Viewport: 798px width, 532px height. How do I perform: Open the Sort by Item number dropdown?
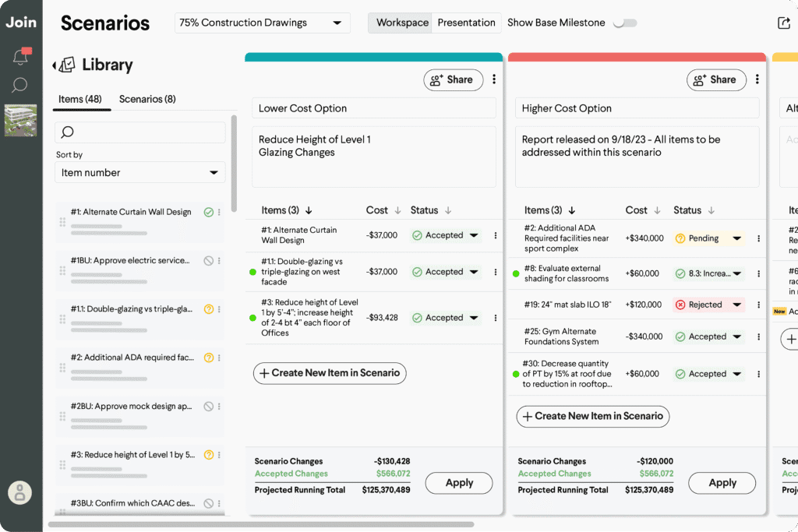pos(140,172)
